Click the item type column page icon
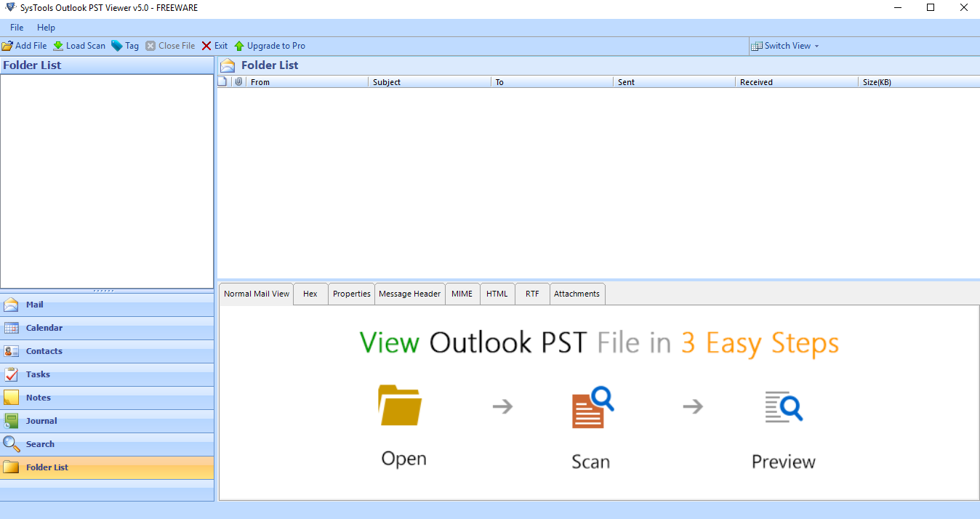The width and height of the screenshot is (980, 519). coord(223,82)
